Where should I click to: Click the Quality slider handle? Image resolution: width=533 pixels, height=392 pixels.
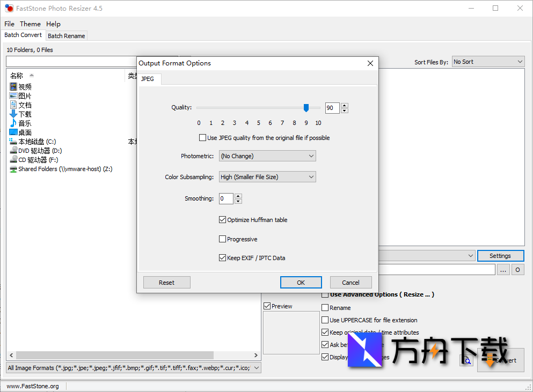[306, 108]
